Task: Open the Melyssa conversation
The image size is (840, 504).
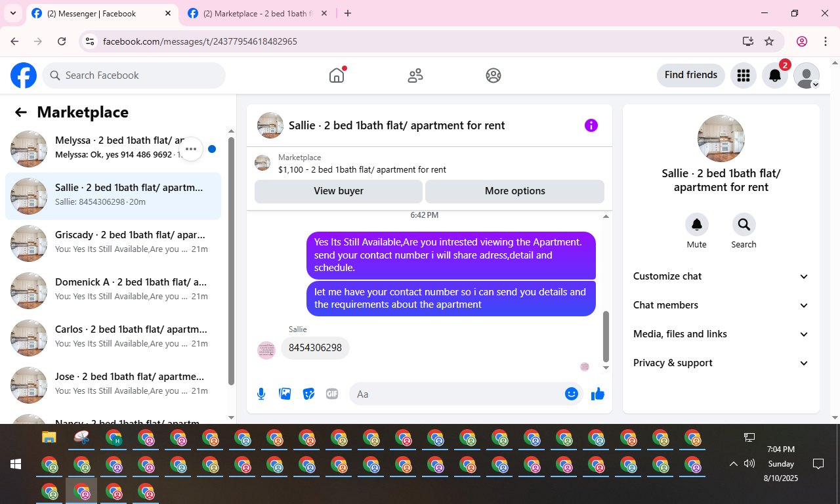Action: click(113, 149)
